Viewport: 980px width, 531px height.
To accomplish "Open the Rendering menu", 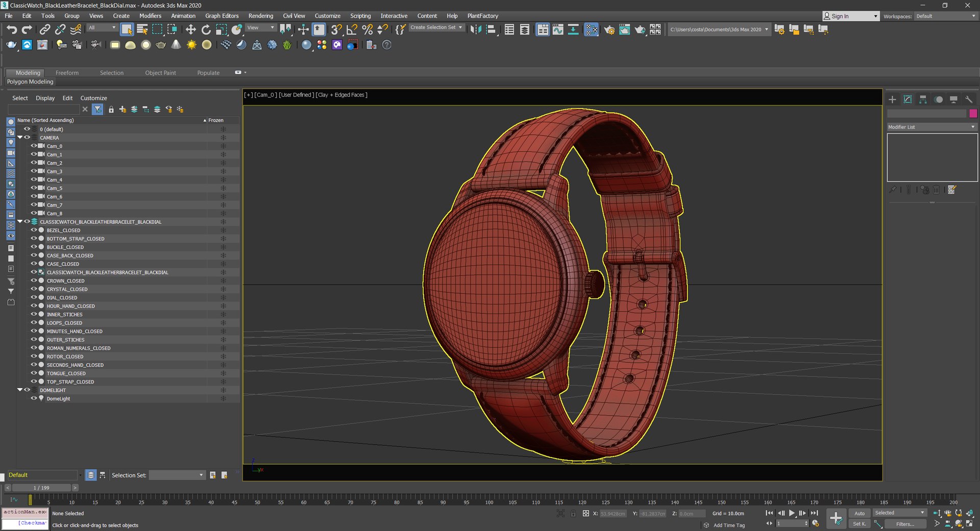I will [x=260, y=16].
